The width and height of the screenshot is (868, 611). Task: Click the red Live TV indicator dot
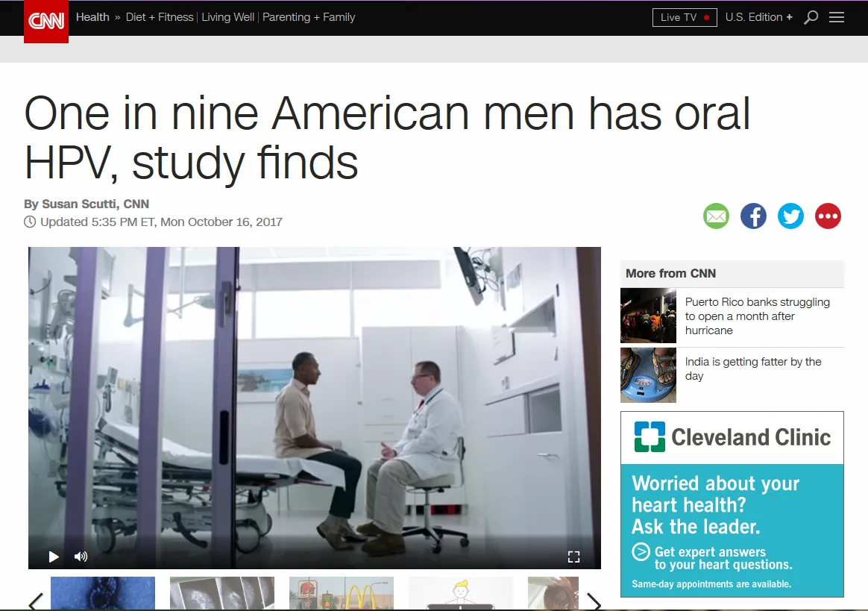click(x=706, y=18)
